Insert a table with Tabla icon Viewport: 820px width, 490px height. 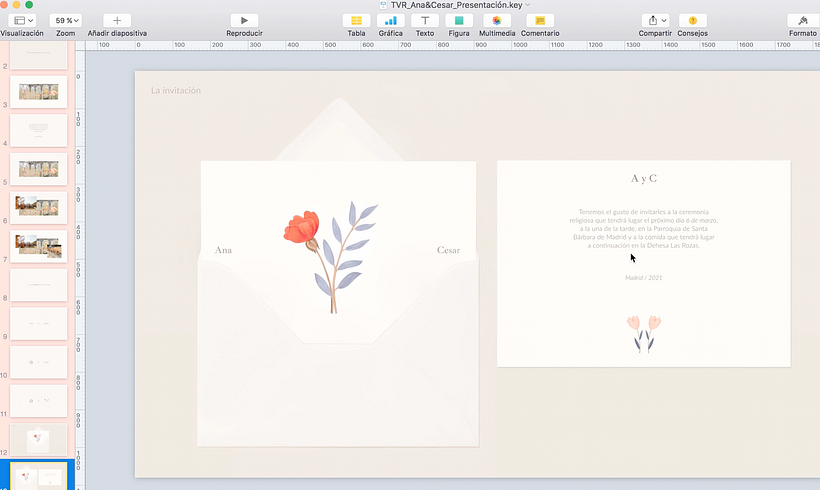tap(356, 20)
